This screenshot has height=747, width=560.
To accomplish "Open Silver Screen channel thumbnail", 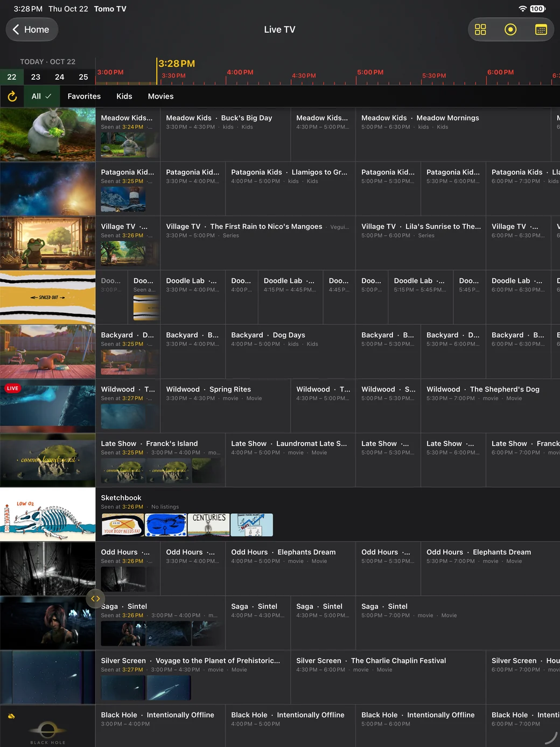I will pyautogui.click(x=48, y=678).
